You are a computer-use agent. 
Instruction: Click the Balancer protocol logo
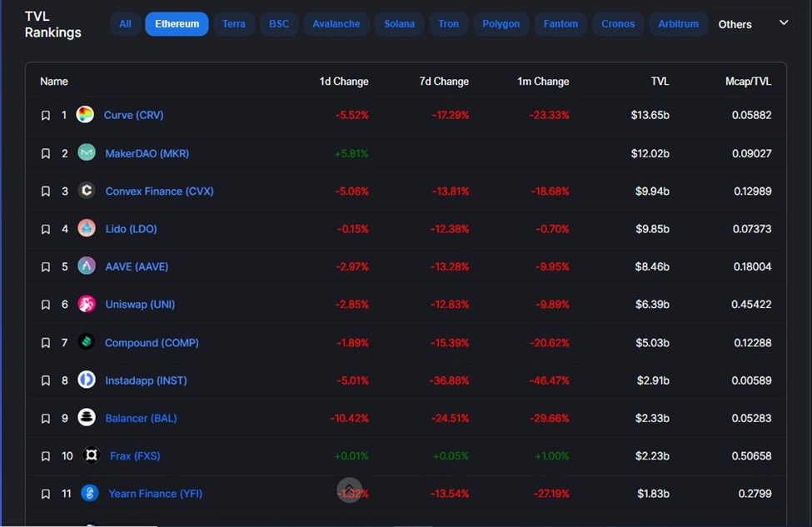point(87,417)
